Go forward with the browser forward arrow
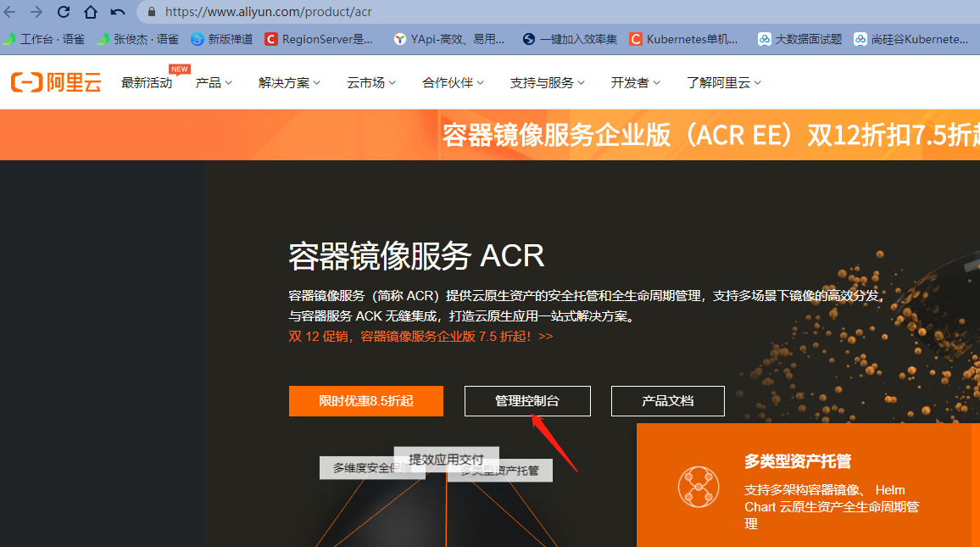 36,12
